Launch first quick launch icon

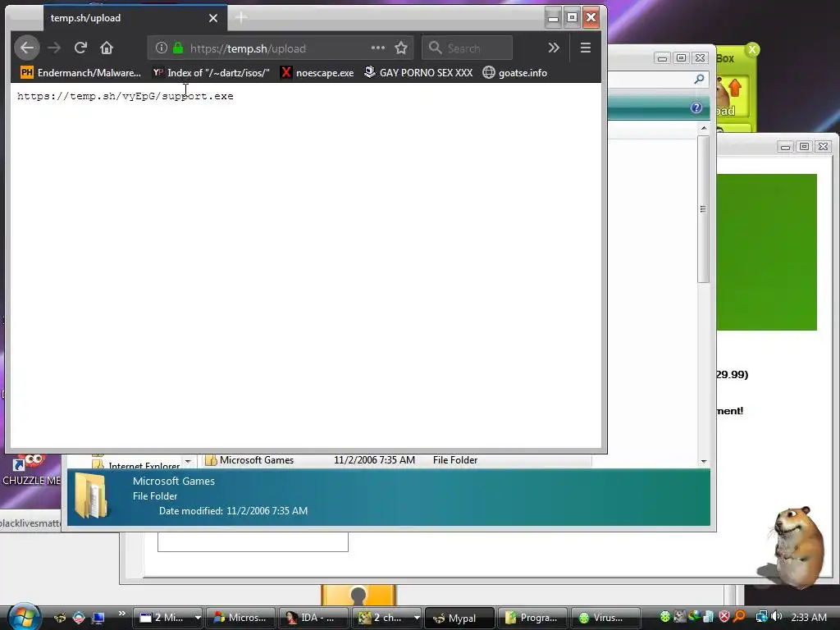[60, 618]
